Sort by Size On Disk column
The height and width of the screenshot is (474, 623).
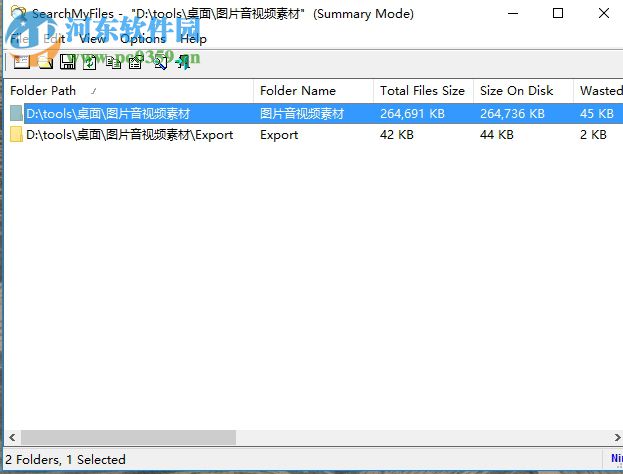point(523,91)
